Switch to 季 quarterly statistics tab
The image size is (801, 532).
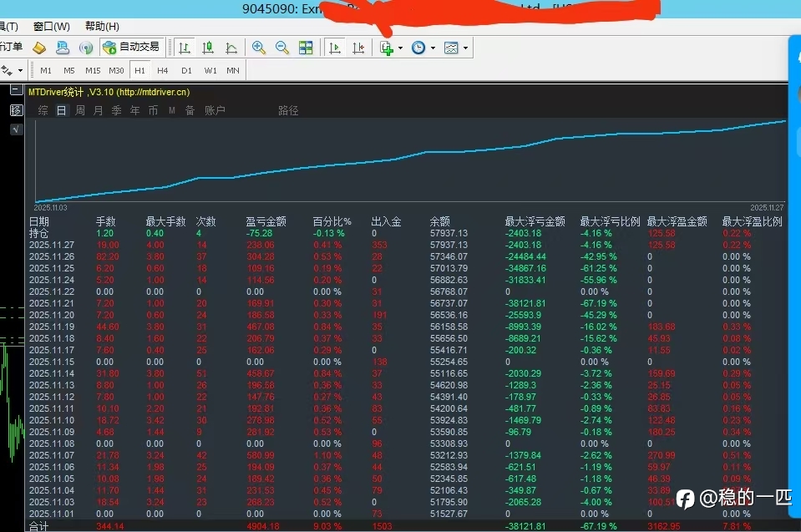(116, 110)
